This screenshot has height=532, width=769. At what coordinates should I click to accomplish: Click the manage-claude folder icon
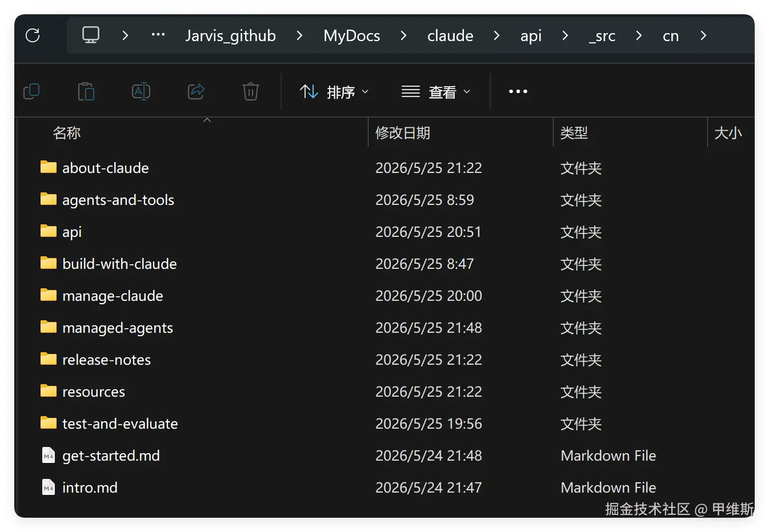click(49, 295)
